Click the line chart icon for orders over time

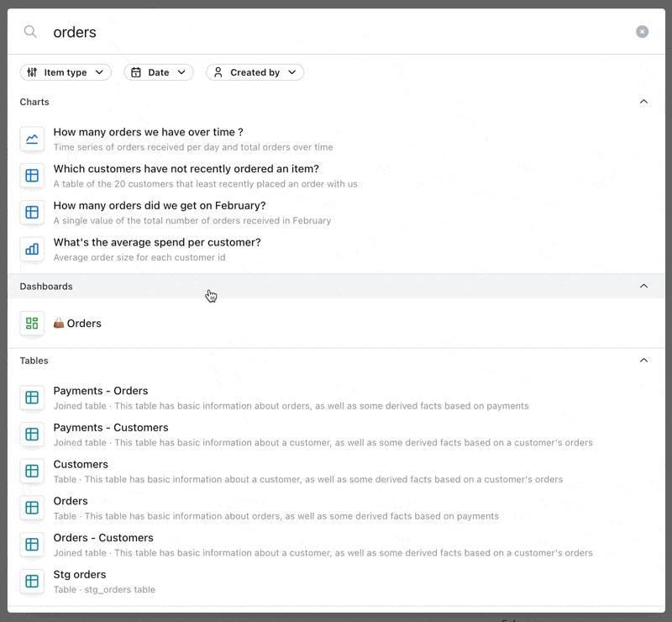pos(32,139)
